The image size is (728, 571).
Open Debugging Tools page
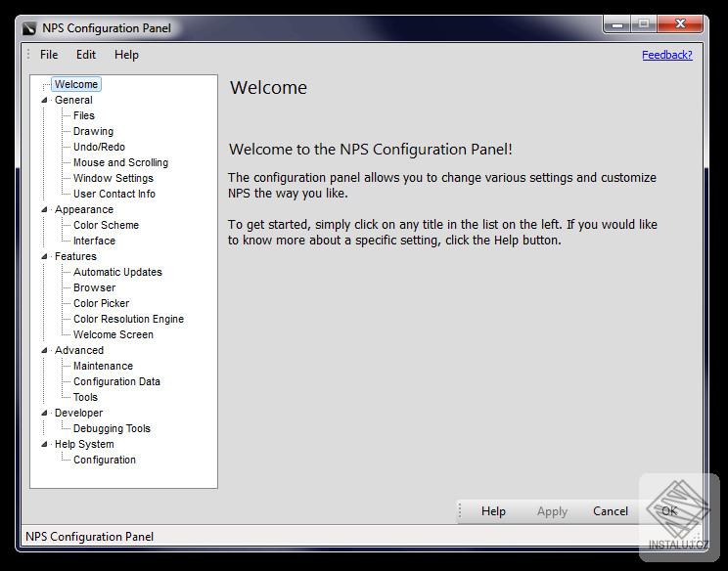tap(112, 428)
